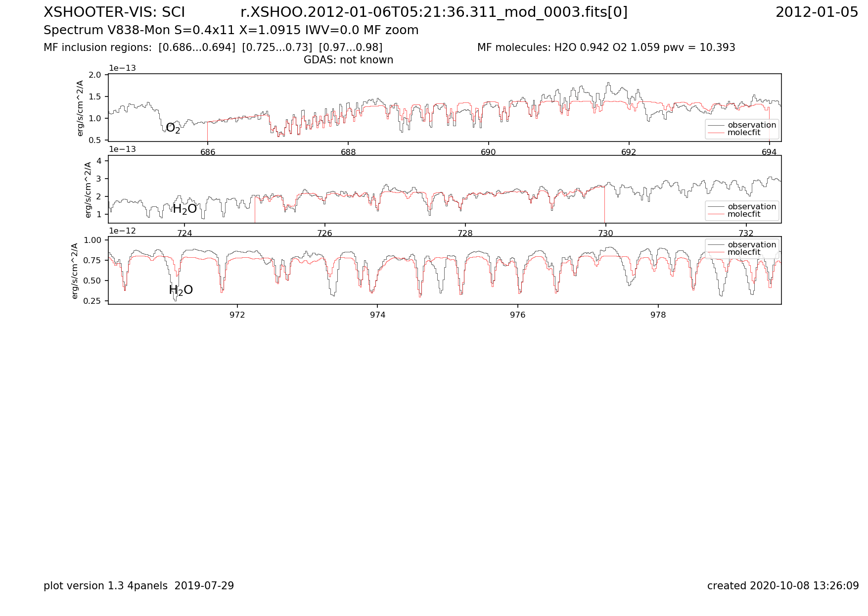
Task: Click the H2O label in the bottom panel
Action: click(181, 290)
